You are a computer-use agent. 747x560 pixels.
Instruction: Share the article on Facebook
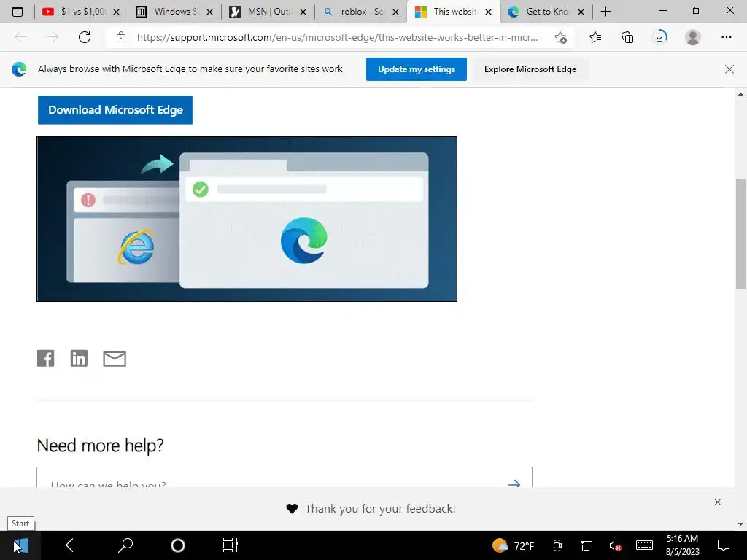pyautogui.click(x=46, y=358)
